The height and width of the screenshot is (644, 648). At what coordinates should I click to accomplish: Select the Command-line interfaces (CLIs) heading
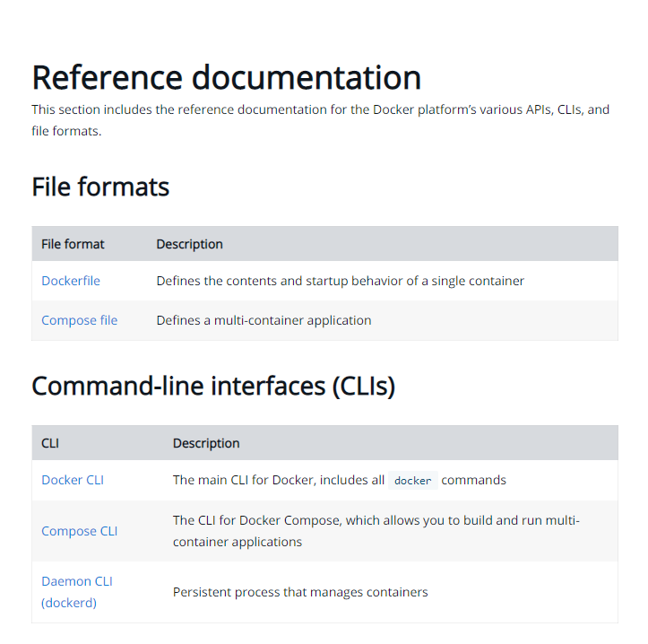click(213, 386)
